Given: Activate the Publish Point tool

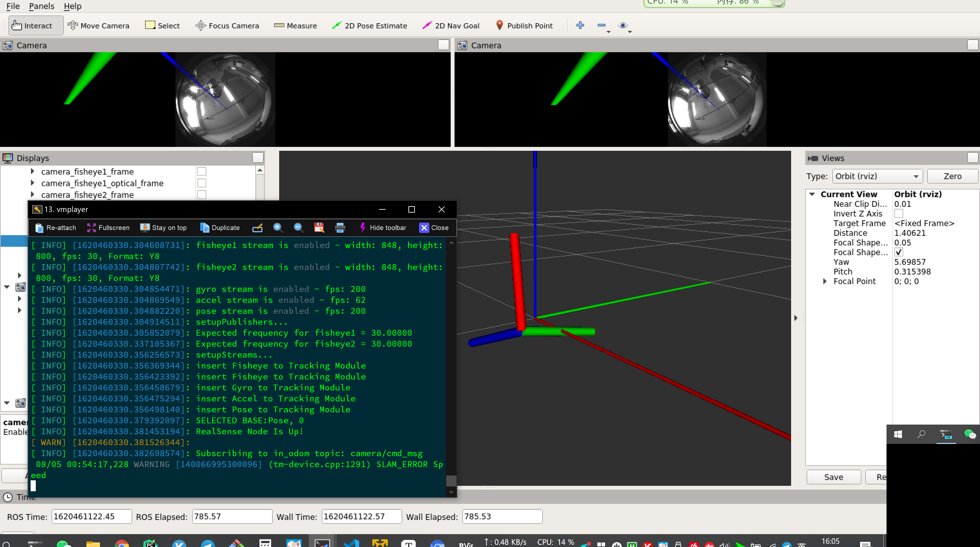Looking at the screenshot, I should (524, 25).
